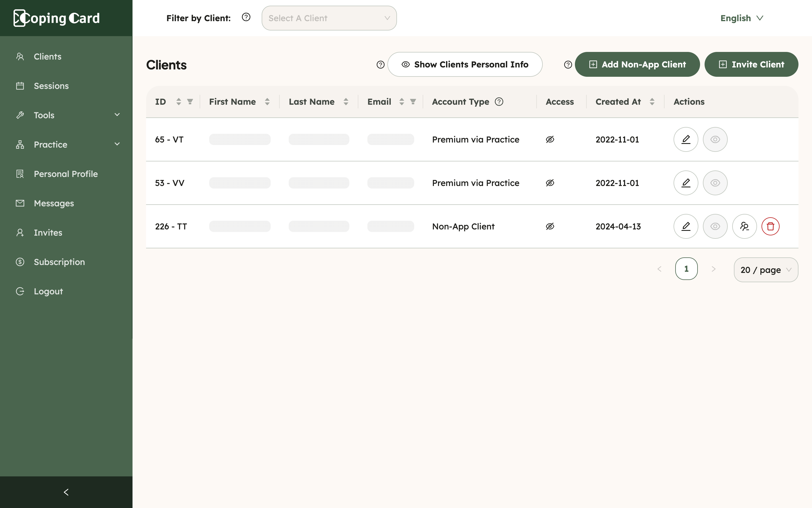This screenshot has height=508, width=812.
Task: Edit client 53 - VV
Action: (x=686, y=183)
